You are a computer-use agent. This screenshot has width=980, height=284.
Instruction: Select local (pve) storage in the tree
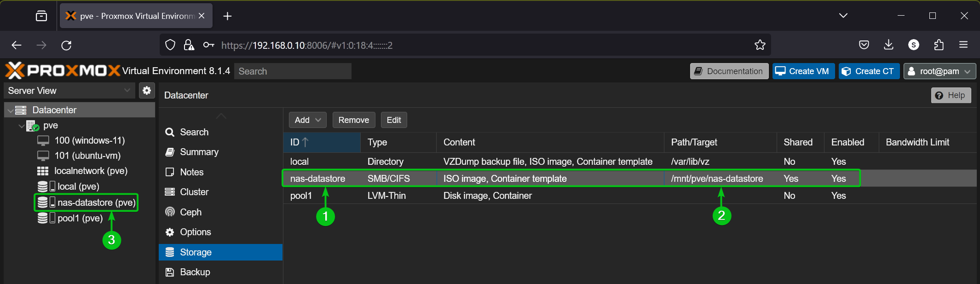pyautogui.click(x=68, y=186)
